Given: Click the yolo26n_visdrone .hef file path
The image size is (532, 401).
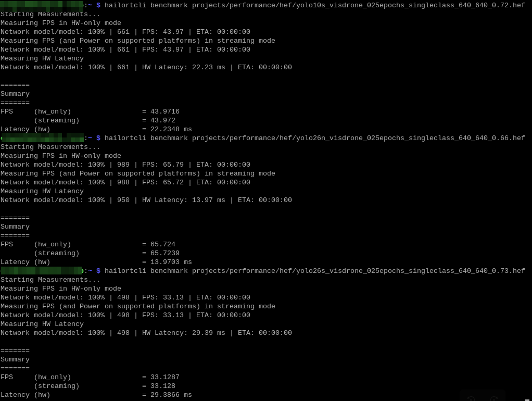Looking at the screenshot, I should (x=358, y=138).
